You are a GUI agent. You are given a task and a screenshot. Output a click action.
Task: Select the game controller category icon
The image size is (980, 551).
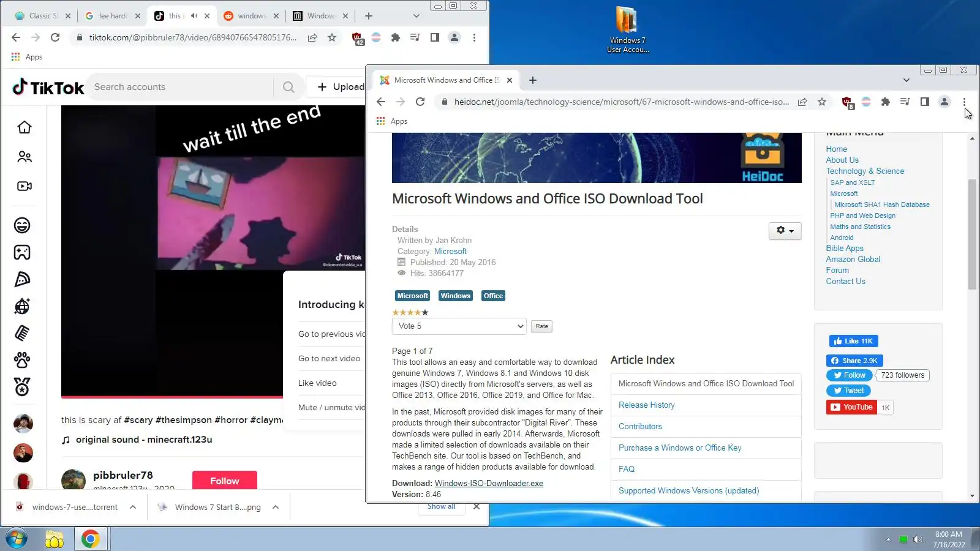pyautogui.click(x=22, y=252)
